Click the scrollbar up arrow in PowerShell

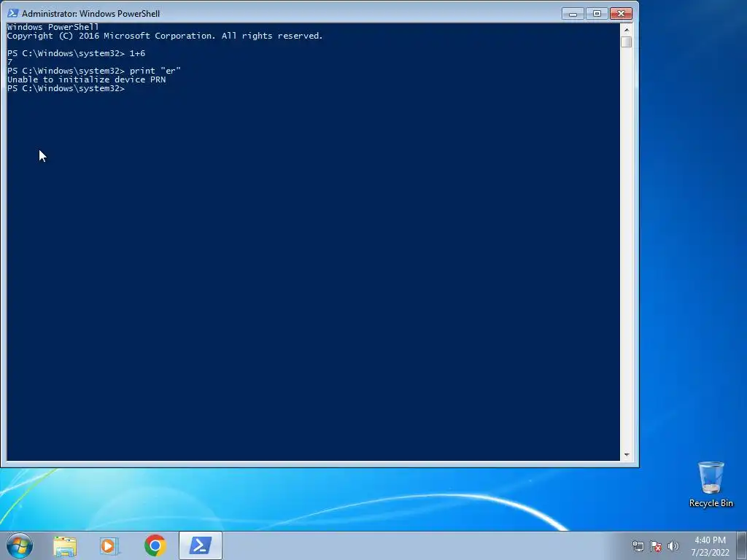pyautogui.click(x=627, y=29)
